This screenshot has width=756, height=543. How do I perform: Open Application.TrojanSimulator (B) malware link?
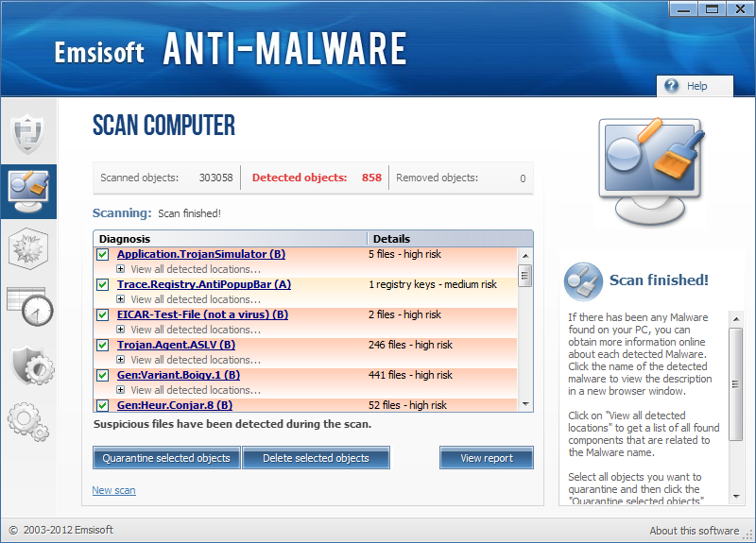(201, 254)
